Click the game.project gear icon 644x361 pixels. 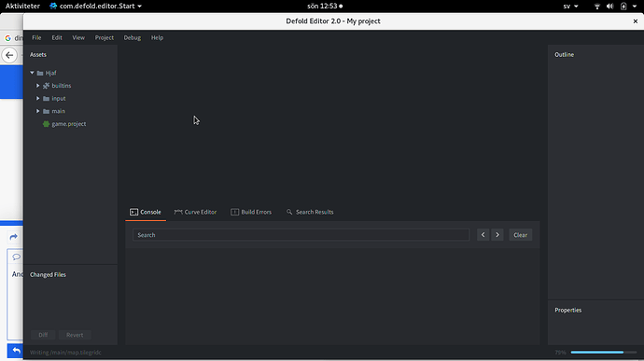coord(46,124)
